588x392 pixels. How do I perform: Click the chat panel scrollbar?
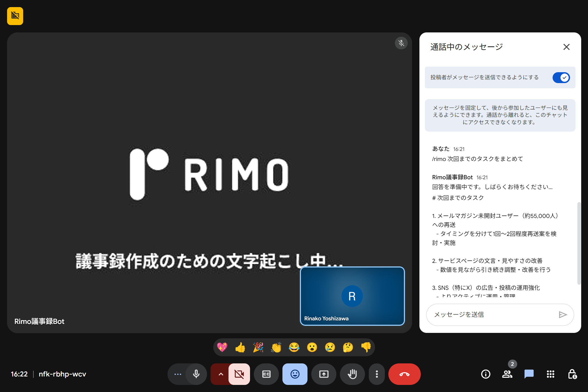579,243
